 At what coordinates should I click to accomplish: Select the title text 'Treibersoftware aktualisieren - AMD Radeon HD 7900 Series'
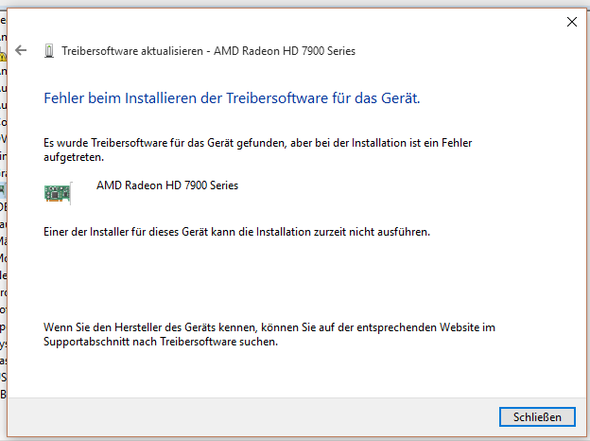[x=208, y=51]
